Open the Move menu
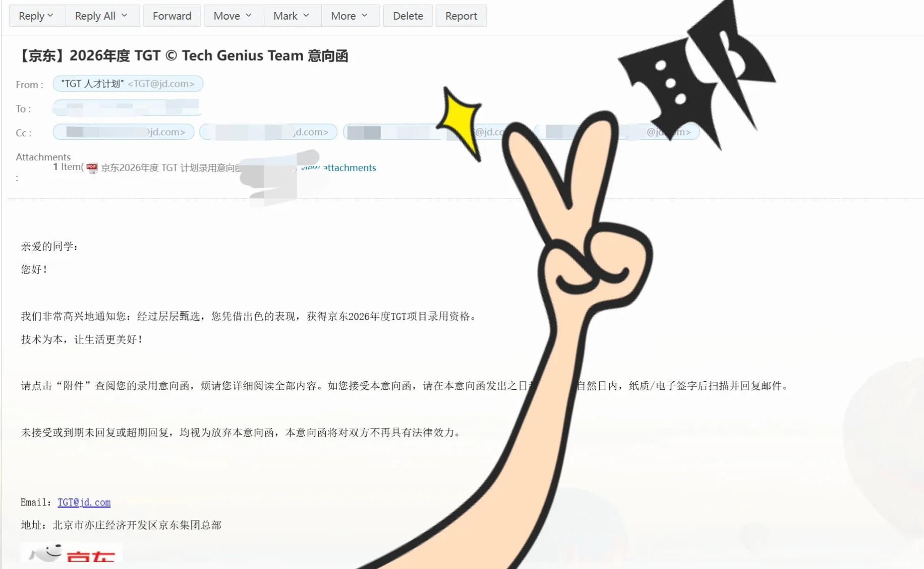Screen dimensions: 924x569 tap(234, 16)
